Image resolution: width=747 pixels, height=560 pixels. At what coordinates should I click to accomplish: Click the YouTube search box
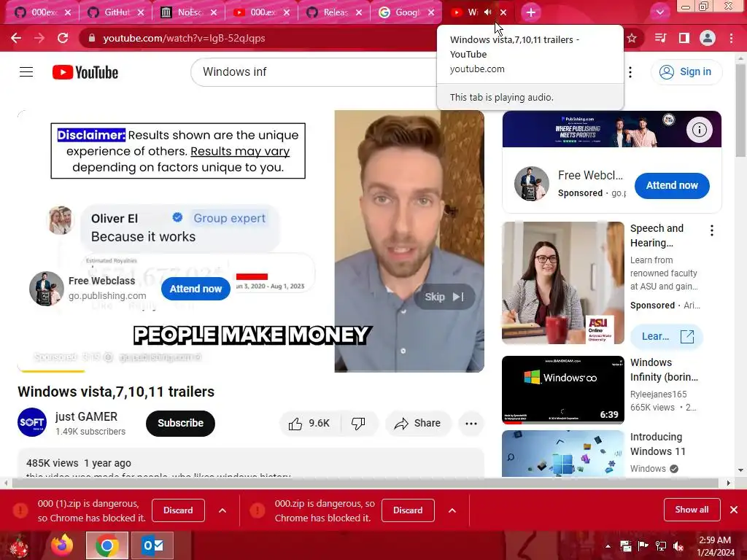314,72
